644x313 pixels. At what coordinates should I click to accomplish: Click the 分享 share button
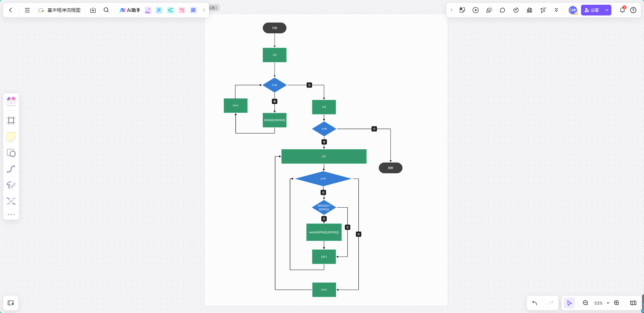pos(592,10)
